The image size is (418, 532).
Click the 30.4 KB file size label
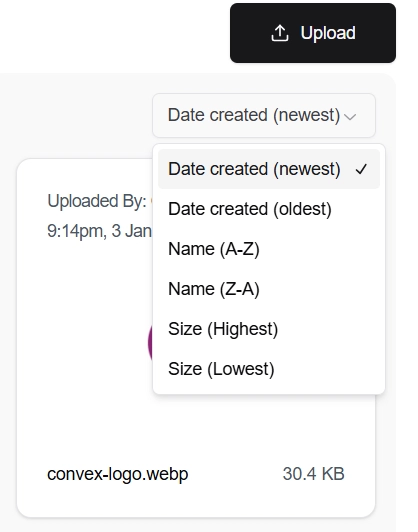[x=314, y=474]
